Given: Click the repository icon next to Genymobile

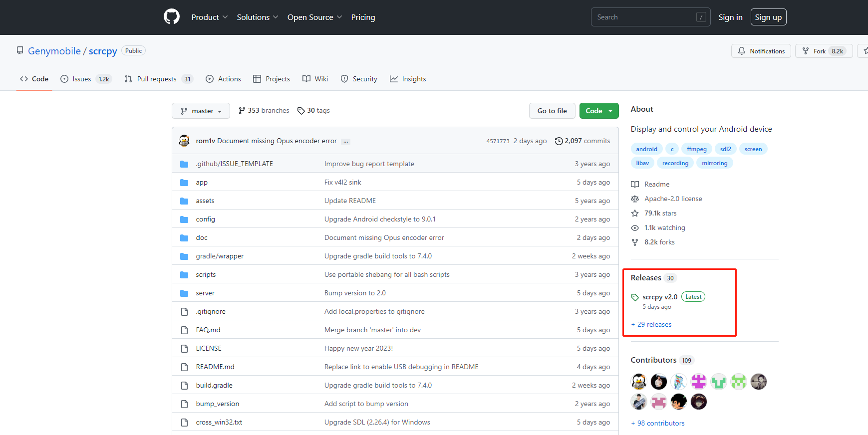Looking at the screenshot, I should pos(20,50).
